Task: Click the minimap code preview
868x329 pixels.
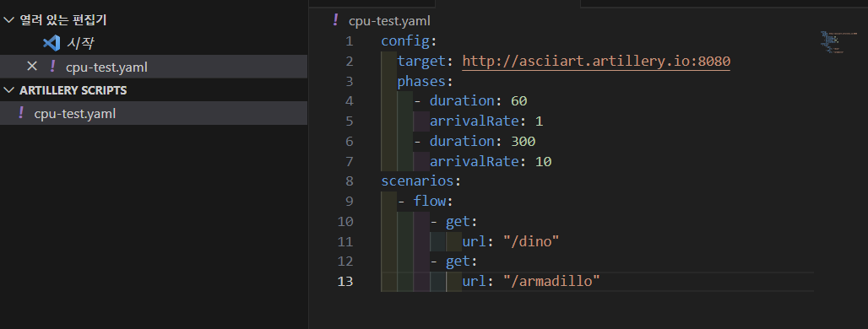Action: [838, 42]
